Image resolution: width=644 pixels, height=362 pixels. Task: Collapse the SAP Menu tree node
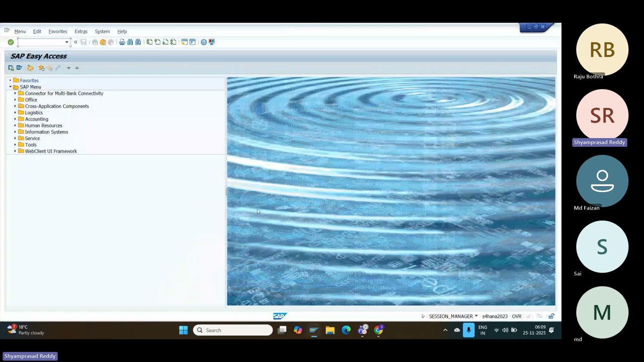coord(10,87)
